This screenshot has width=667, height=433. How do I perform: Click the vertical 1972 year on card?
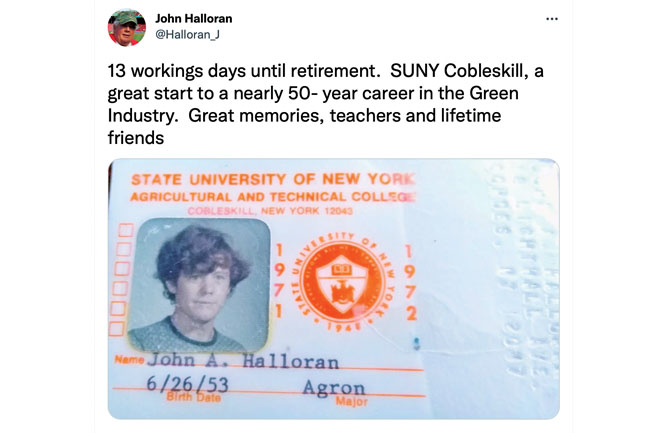(410, 283)
